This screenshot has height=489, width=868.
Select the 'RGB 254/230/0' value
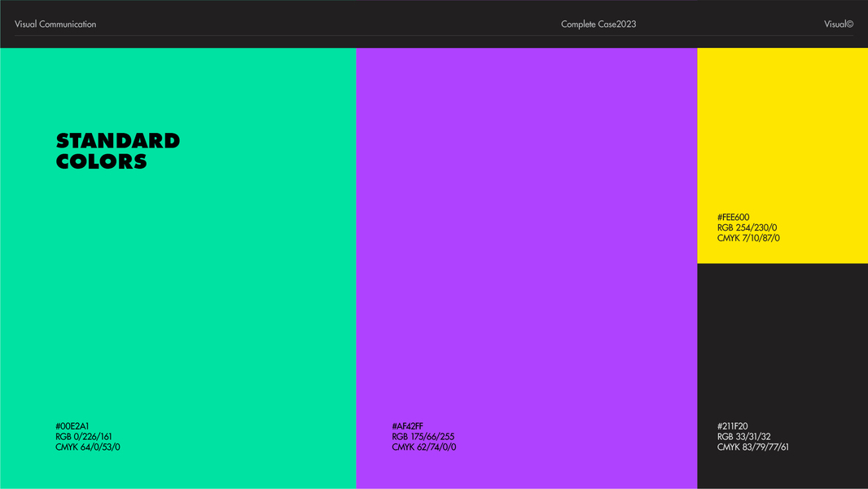(747, 227)
